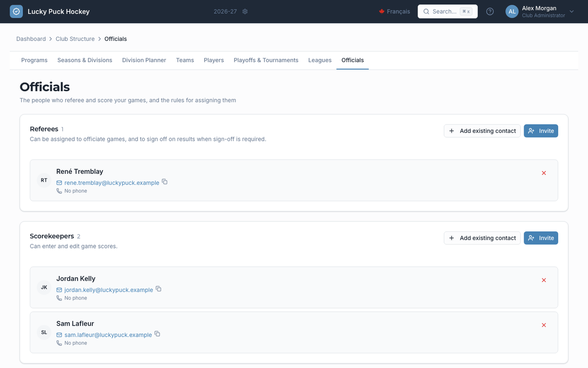
Task: Invite a new scorekeeper
Action: (x=541, y=238)
